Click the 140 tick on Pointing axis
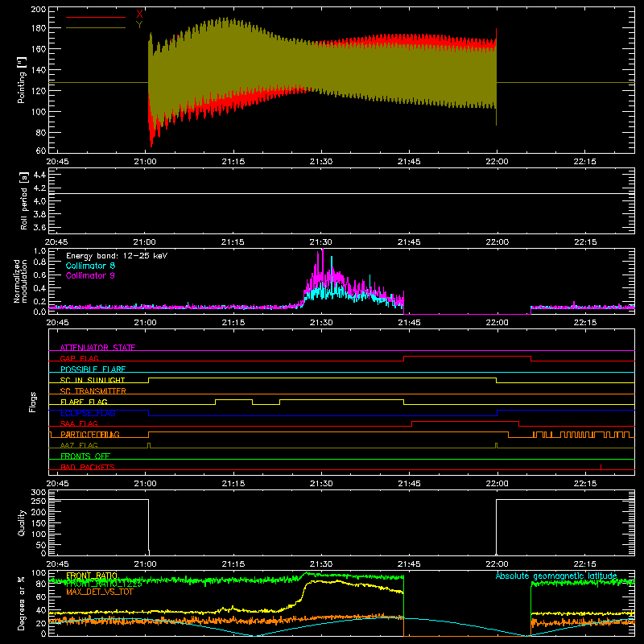 click(x=39, y=70)
